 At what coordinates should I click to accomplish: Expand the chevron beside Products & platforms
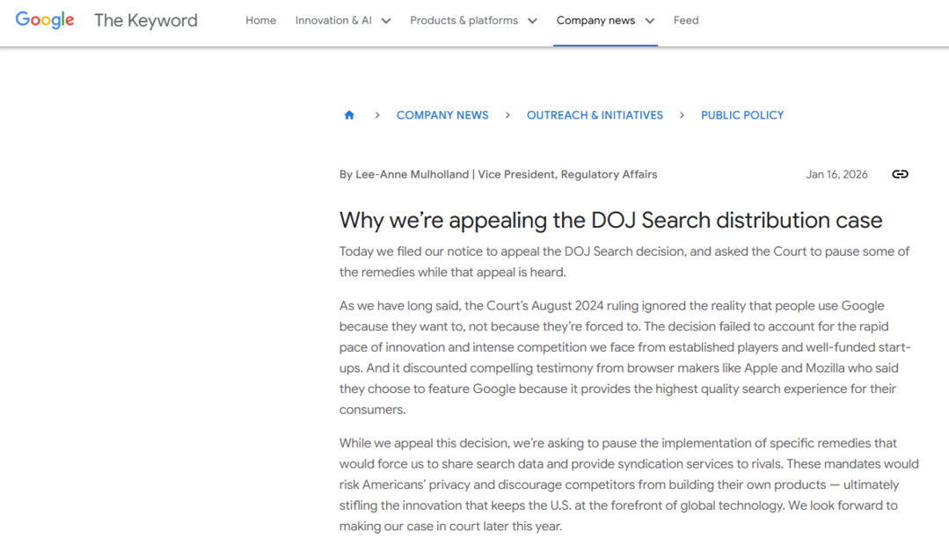[x=532, y=21]
